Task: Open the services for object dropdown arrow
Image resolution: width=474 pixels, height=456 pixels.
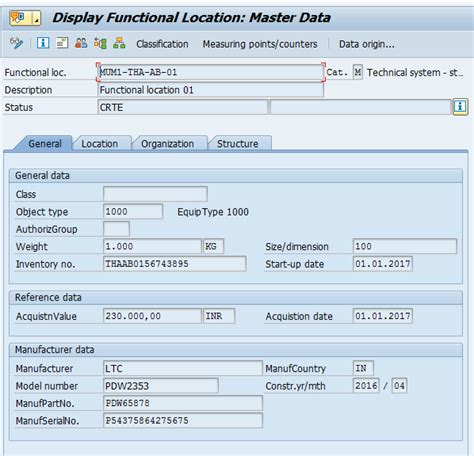Action: tap(36, 18)
